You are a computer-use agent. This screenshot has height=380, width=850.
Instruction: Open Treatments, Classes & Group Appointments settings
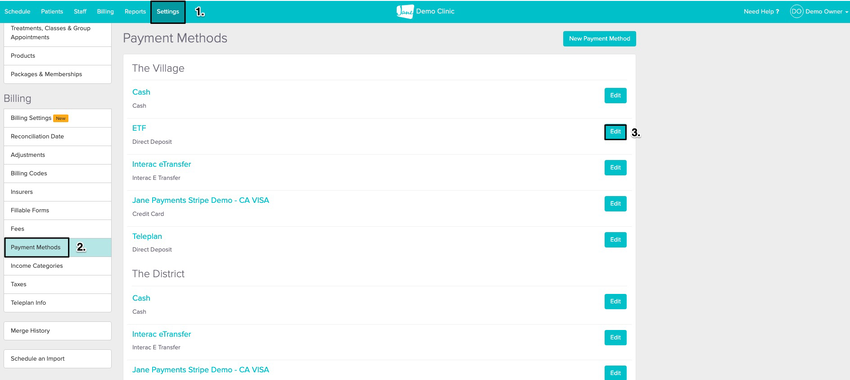[x=57, y=33]
